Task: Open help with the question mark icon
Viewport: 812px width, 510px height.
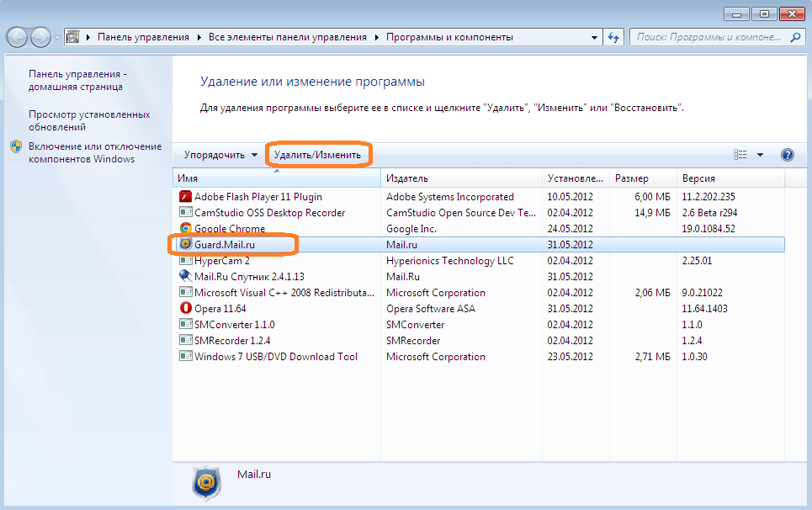Action: click(787, 155)
